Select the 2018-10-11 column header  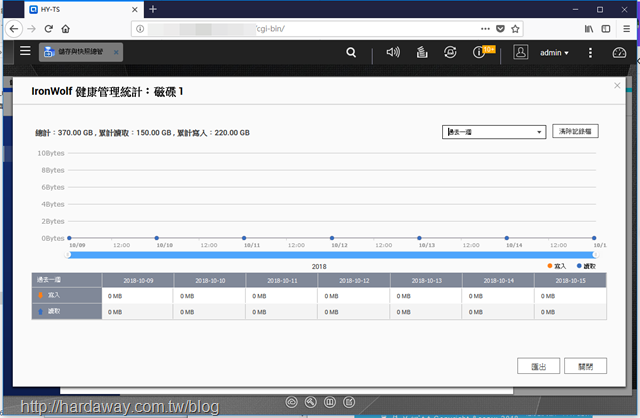tap(282, 280)
